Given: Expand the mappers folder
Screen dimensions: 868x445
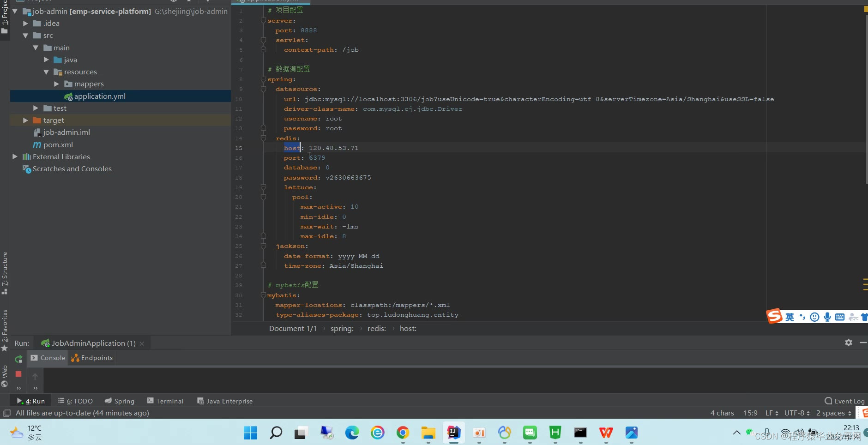Looking at the screenshot, I should pyautogui.click(x=56, y=84).
